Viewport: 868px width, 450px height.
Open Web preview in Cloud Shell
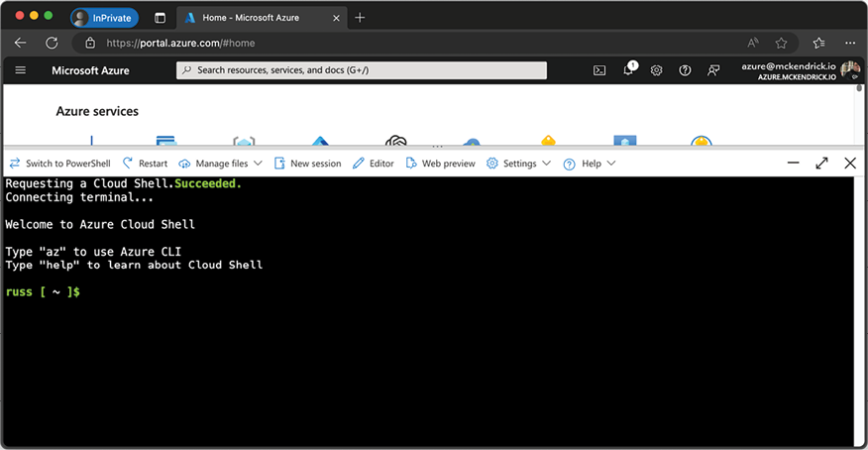tap(441, 164)
